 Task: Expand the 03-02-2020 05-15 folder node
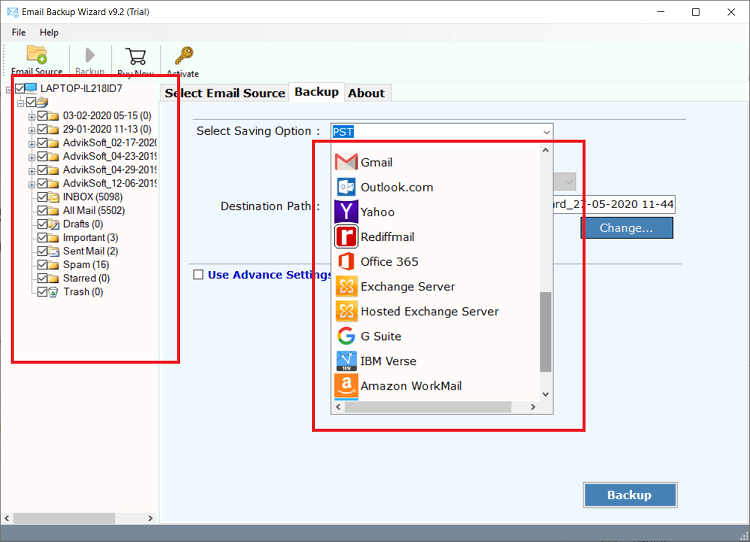point(32,117)
